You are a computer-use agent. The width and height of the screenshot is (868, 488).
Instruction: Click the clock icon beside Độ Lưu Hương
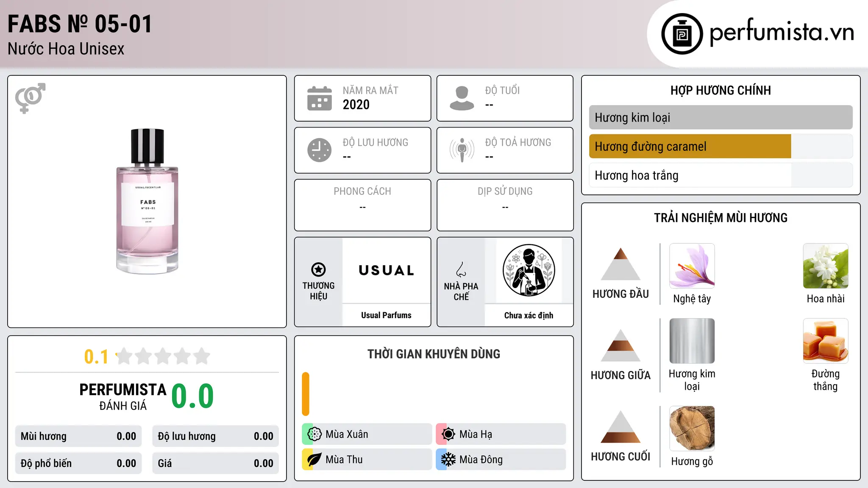click(x=320, y=150)
